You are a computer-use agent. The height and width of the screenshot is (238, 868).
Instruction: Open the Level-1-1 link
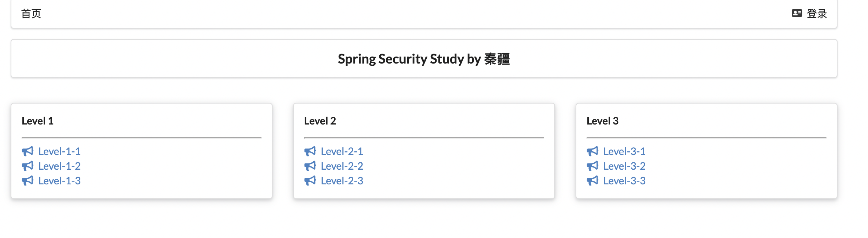tap(59, 151)
